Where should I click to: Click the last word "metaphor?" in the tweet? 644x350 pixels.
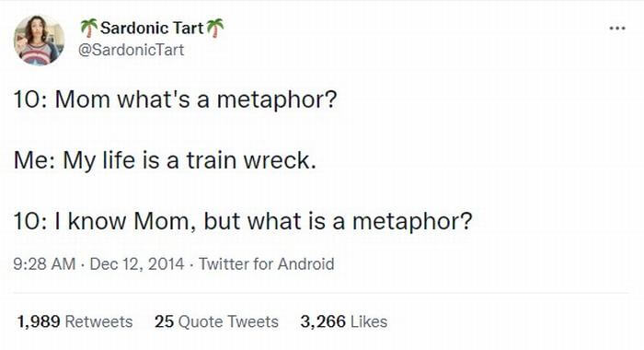pos(412,222)
